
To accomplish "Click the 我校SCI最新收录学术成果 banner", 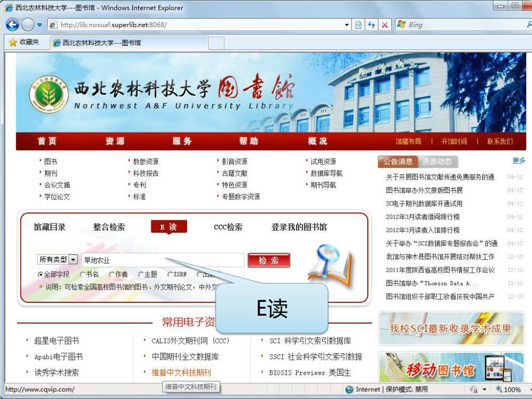I will pyautogui.click(x=451, y=328).
